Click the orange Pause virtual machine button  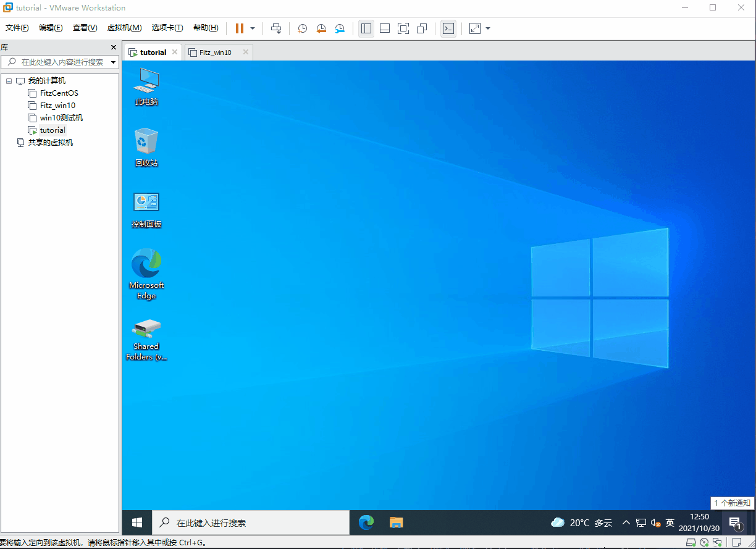pyautogui.click(x=239, y=28)
